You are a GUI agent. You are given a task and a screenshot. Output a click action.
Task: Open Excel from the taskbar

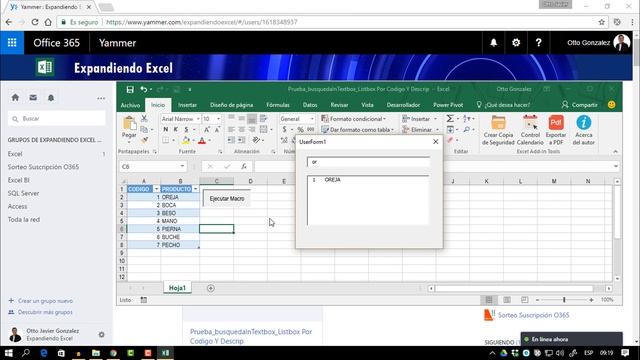[x=165, y=353]
